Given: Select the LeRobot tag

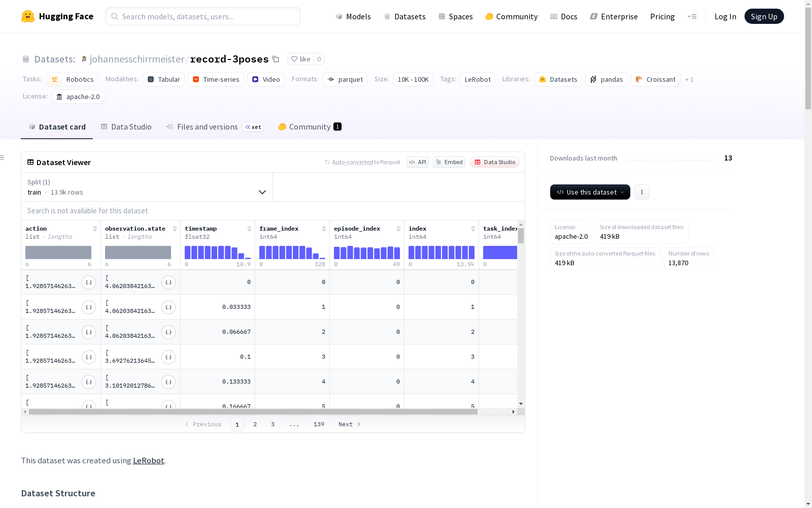Looking at the screenshot, I should click(478, 79).
